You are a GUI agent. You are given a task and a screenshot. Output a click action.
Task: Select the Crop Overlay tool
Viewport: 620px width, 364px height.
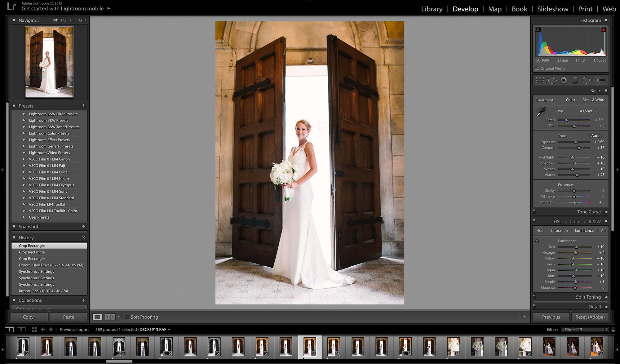tap(540, 80)
